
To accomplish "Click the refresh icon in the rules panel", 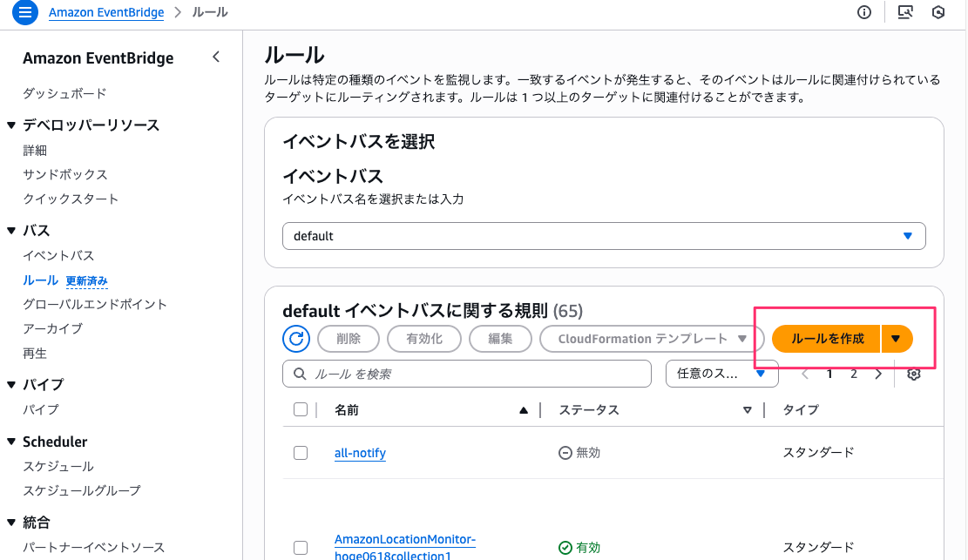I will coord(296,339).
